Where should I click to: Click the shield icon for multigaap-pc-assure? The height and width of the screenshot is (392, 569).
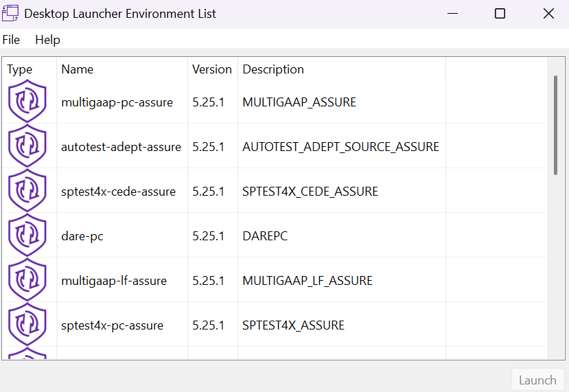click(x=27, y=102)
